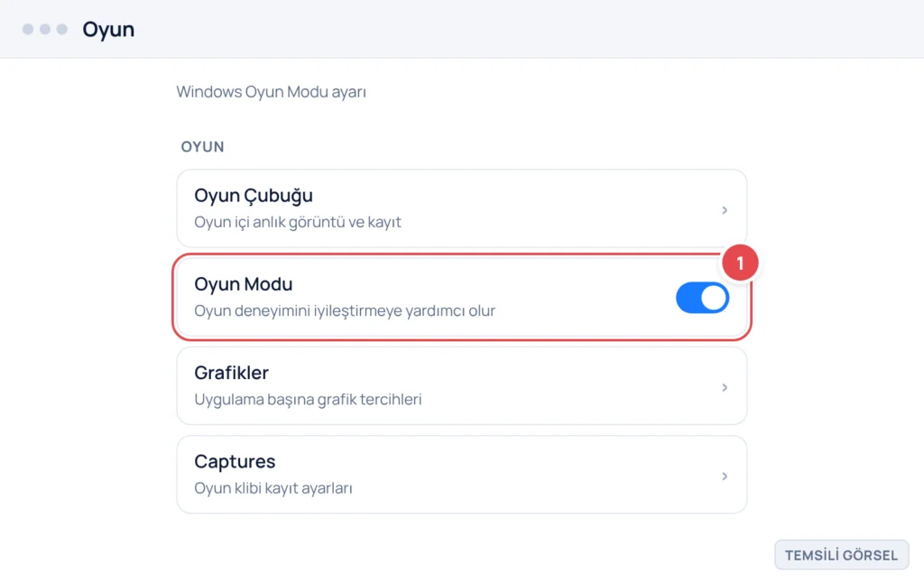Toggle the Oyun Modu switch off
The image size is (924, 582).
[702, 298]
